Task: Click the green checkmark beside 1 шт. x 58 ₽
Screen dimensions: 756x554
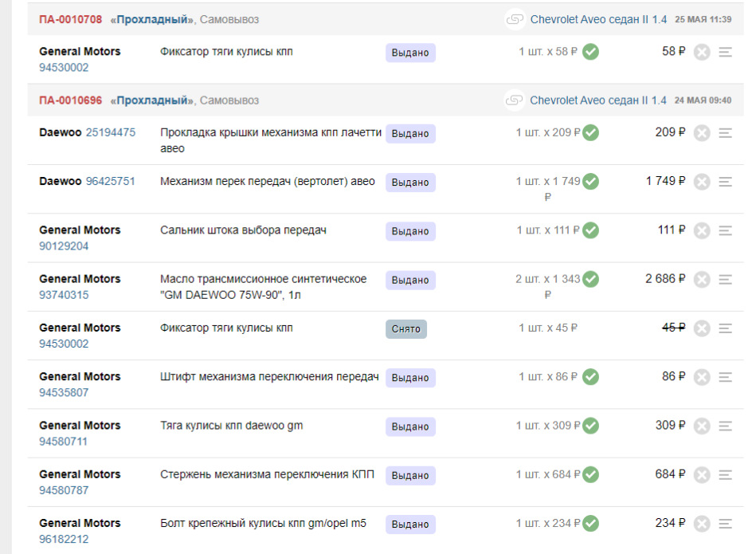Action: point(590,52)
